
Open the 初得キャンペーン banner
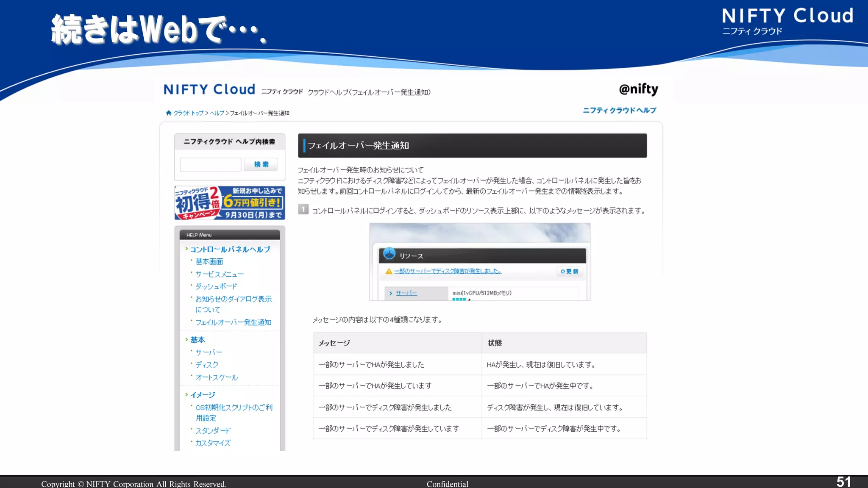click(x=230, y=203)
